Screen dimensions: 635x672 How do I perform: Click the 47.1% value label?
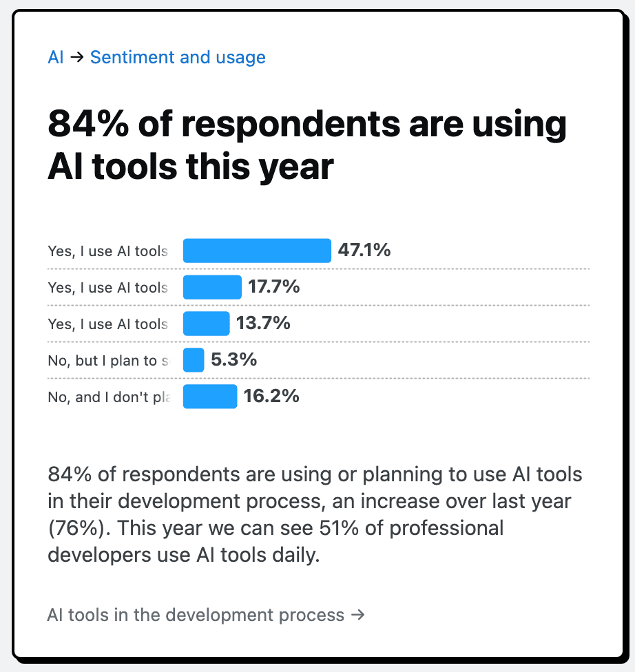pyautogui.click(x=364, y=251)
